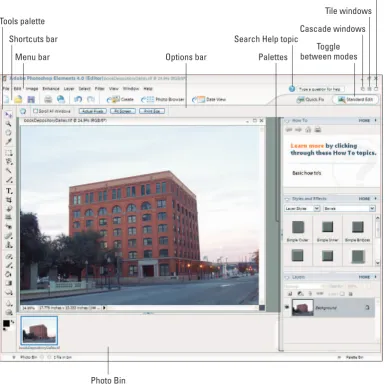Image resolution: width=385 pixels, height=385 pixels.
Task: Click the blue Help question mark icon
Action: click(292, 89)
